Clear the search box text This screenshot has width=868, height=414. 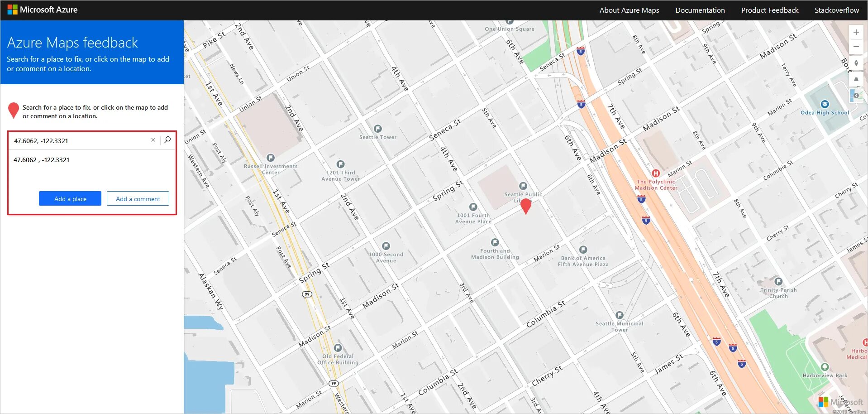point(153,140)
